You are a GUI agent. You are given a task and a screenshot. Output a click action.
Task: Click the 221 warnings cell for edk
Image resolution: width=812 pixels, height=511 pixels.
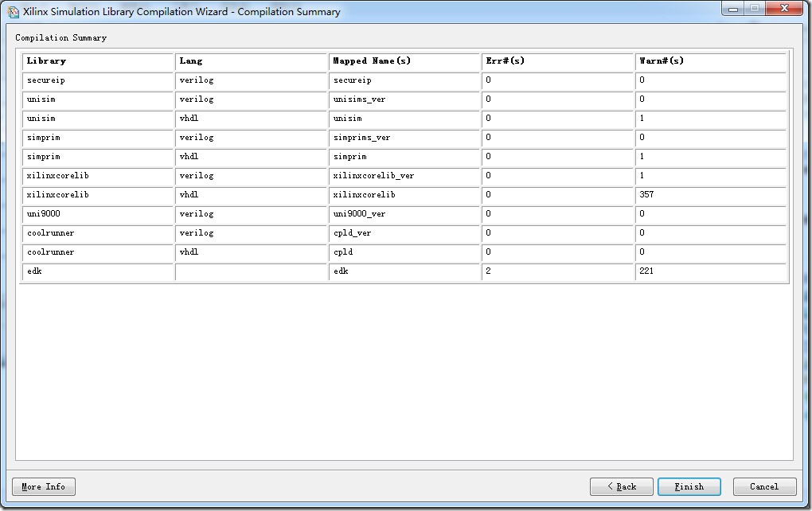point(710,271)
